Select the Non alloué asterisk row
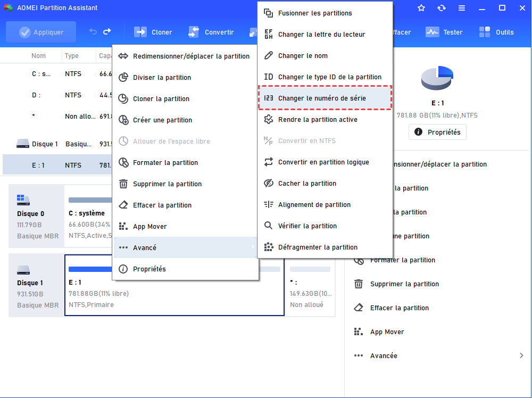Viewport: 532px width, 398px height. (57, 117)
